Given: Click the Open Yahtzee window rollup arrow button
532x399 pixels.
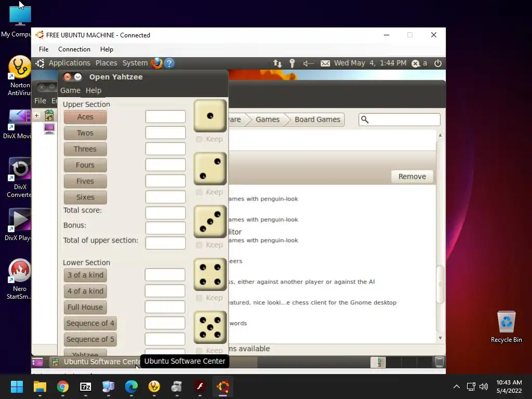Looking at the screenshot, I should (78, 77).
